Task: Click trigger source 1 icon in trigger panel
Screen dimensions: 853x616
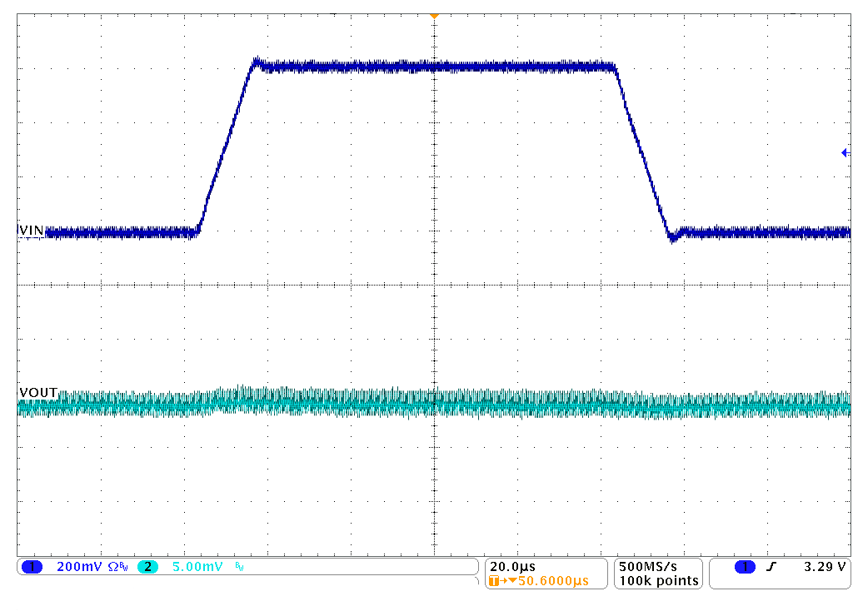Action: click(746, 565)
